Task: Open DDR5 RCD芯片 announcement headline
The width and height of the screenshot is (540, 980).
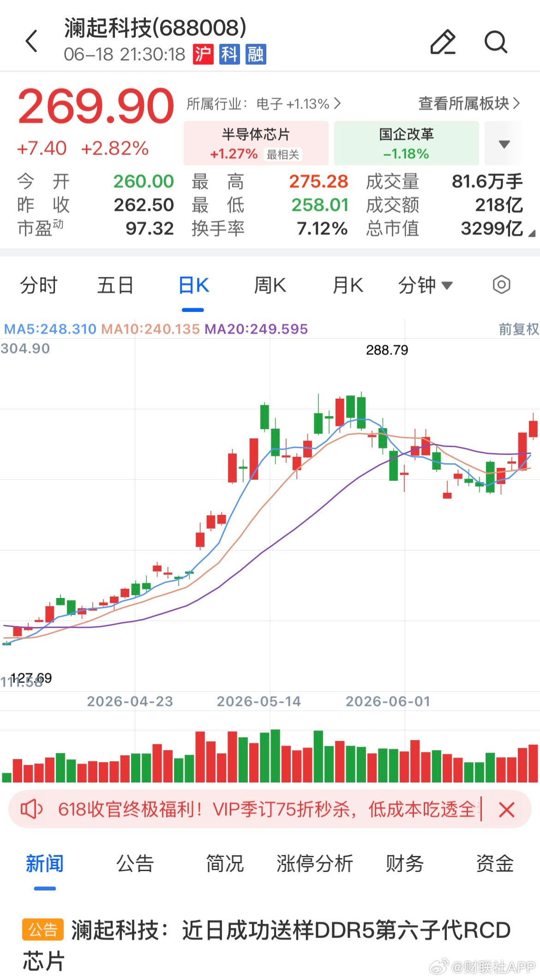Action: coord(267,945)
